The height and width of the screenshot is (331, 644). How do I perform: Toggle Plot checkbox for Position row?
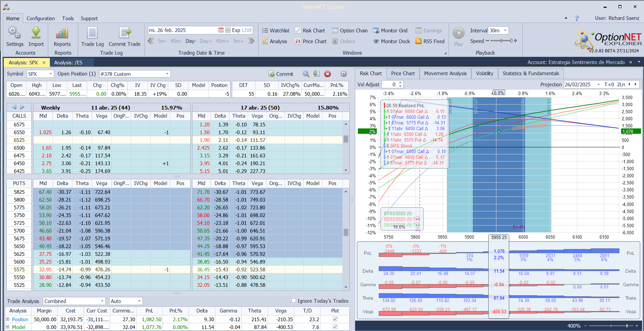tap(335, 319)
